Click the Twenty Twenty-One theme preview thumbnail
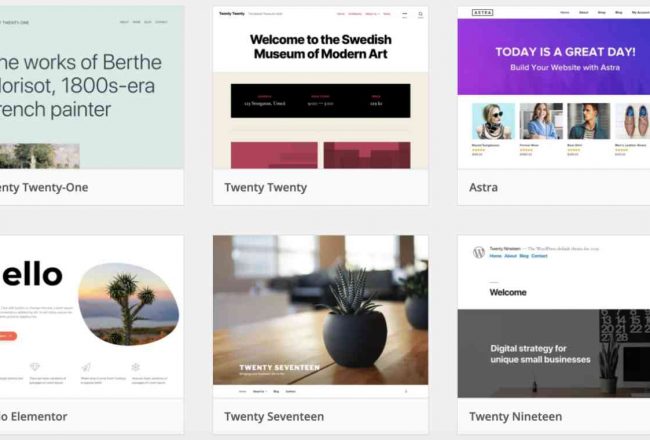The image size is (650, 440). (x=92, y=87)
